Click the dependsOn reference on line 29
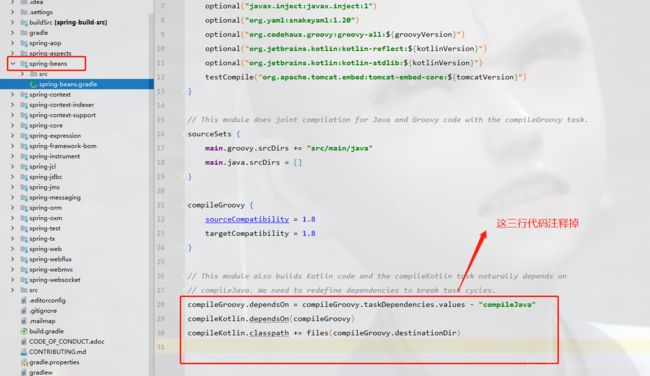Screen dimensions: 650x376 [269, 318]
